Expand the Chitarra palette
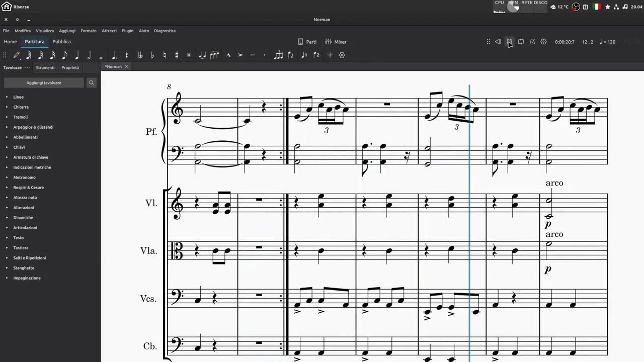Screen dimensions: 644x362 [x=21, y=107]
